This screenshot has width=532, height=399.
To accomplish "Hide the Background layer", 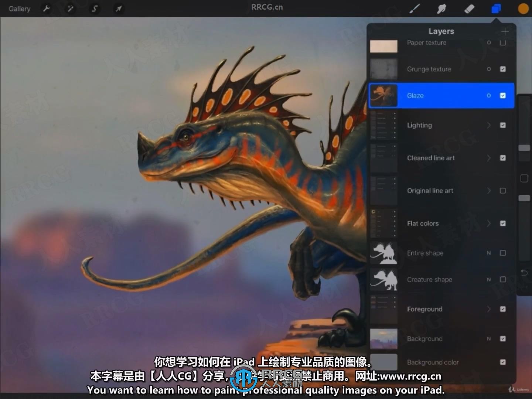I will click(503, 338).
